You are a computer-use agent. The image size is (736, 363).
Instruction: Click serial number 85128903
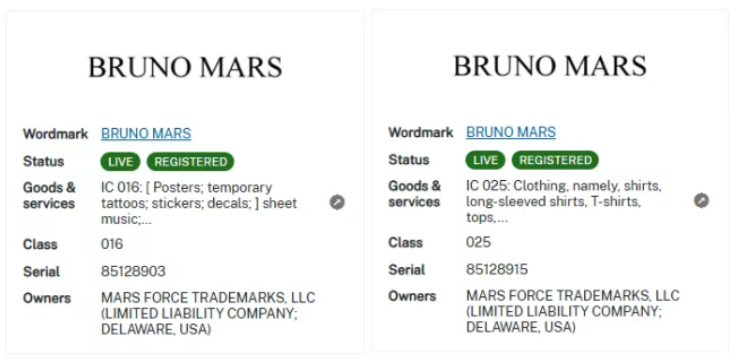click(133, 271)
